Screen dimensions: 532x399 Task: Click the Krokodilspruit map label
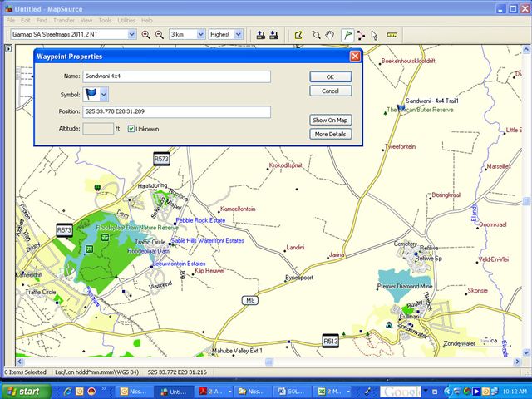point(286,165)
